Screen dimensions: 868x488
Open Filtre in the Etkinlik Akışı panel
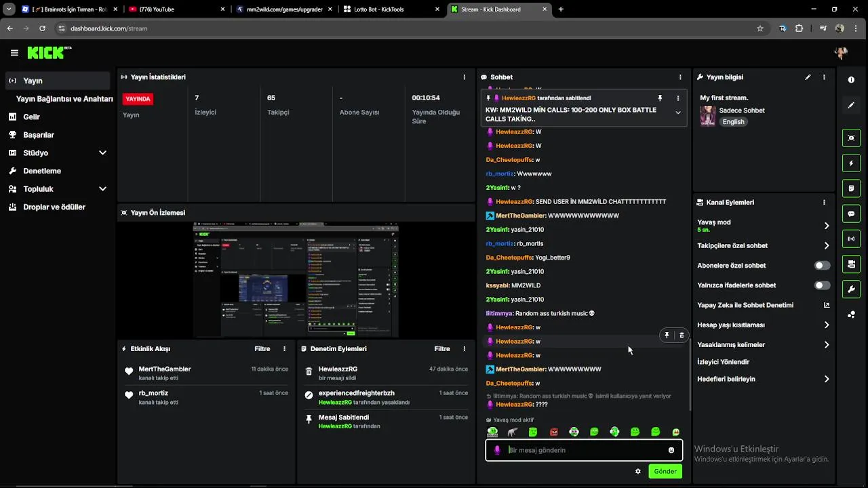pos(262,349)
